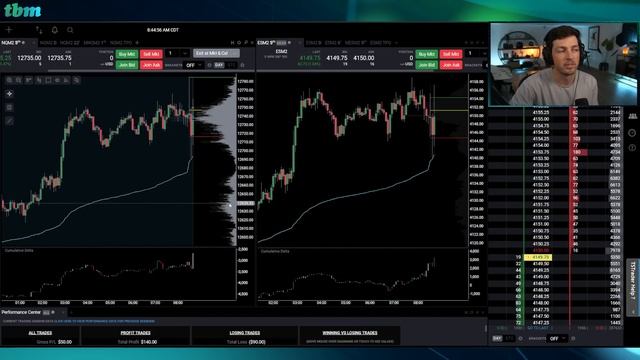The image size is (640, 360).
Task: Click Join Ask in the NQM2 chart
Action: point(151,65)
